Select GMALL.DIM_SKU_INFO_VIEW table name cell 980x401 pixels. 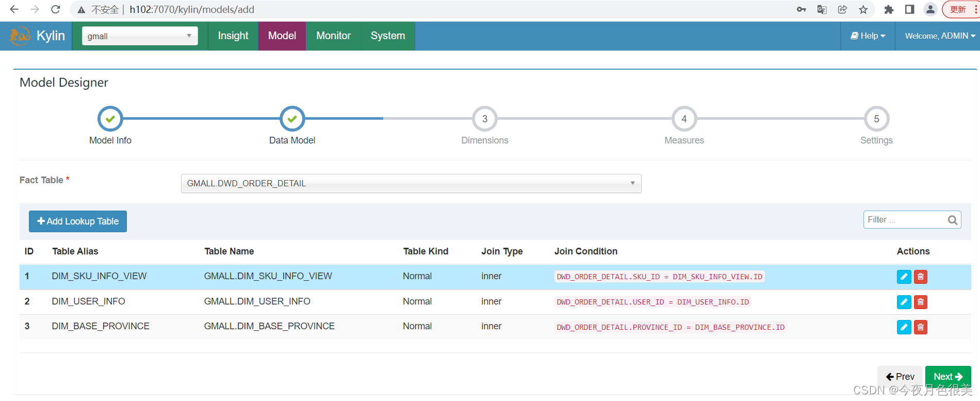point(268,276)
